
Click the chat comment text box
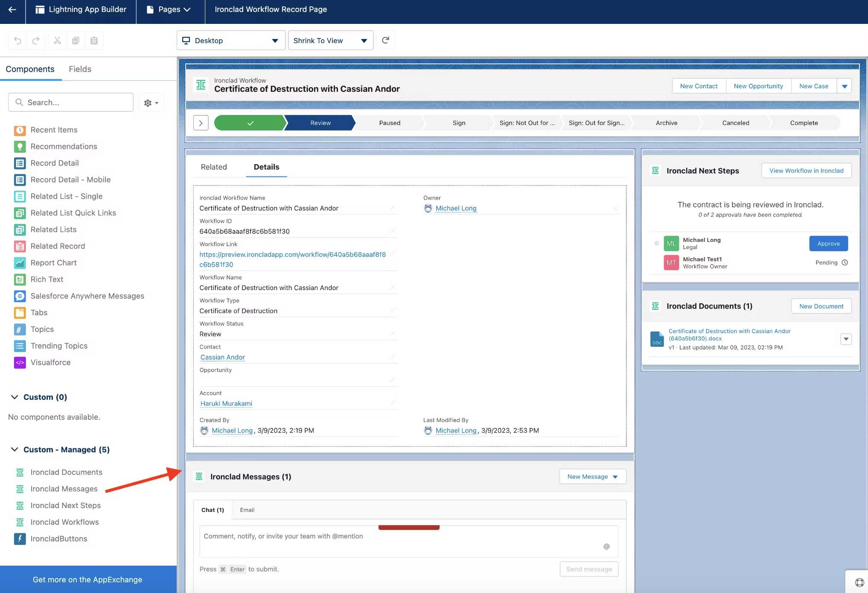(409, 542)
